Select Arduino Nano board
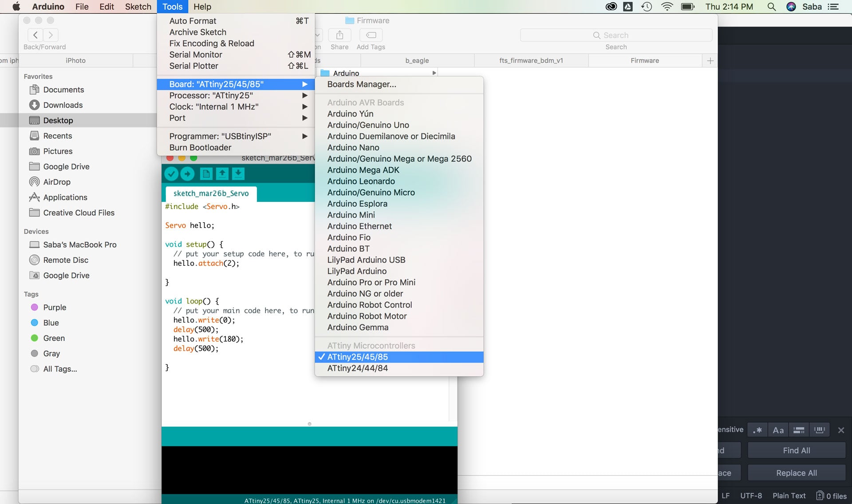 (x=399, y=148)
